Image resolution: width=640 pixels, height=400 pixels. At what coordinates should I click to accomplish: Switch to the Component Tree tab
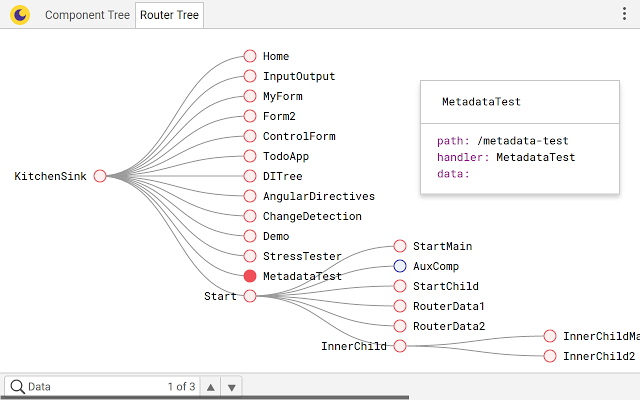coord(87,15)
